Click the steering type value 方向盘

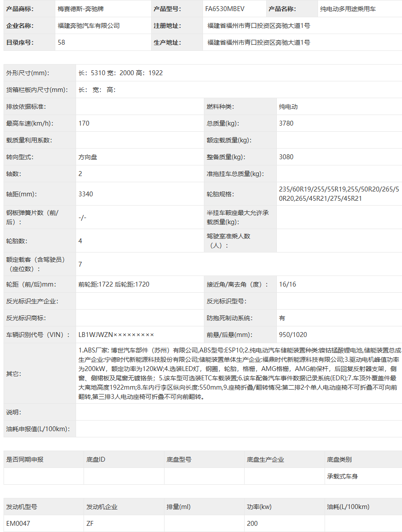click(88, 157)
